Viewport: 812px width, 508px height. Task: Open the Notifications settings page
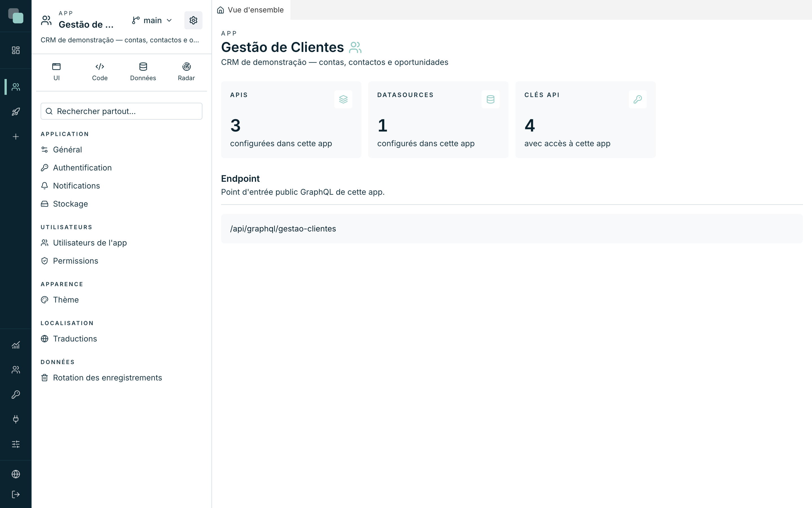tap(122, 186)
